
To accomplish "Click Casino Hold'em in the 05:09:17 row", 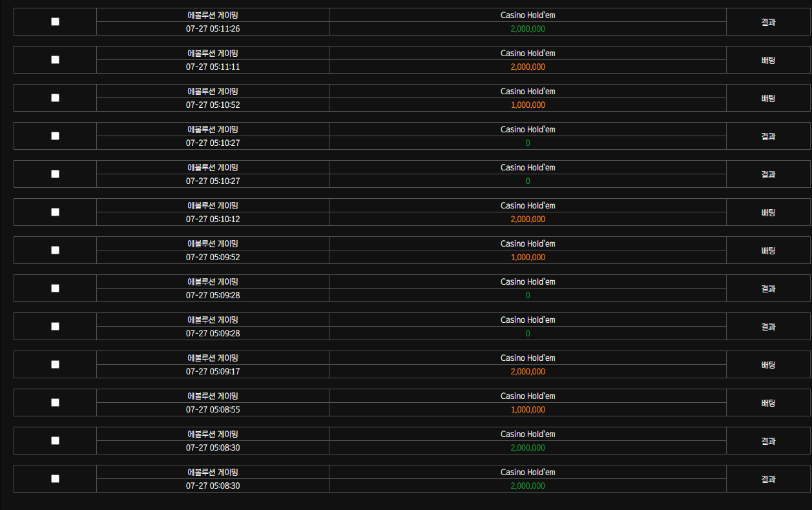I will click(528, 358).
